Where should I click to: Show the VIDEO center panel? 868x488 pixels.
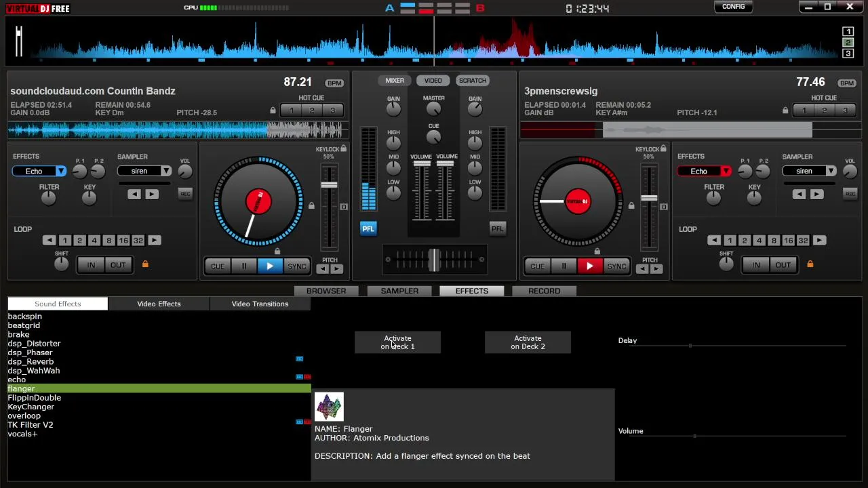point(433,81)
